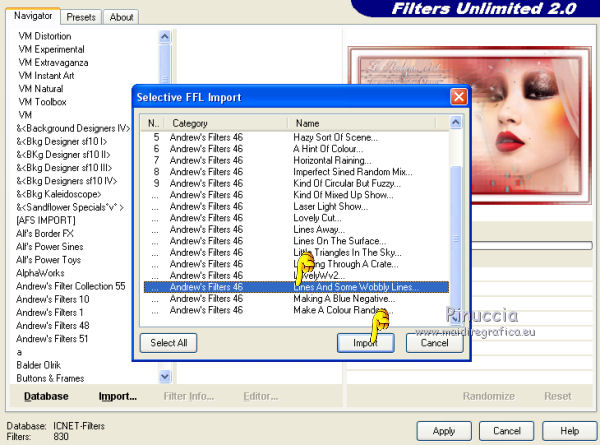This screenshot has height=445, width=600.
Task: Select &<BKg Designer sf10 II> category
Action: [63, 155]
